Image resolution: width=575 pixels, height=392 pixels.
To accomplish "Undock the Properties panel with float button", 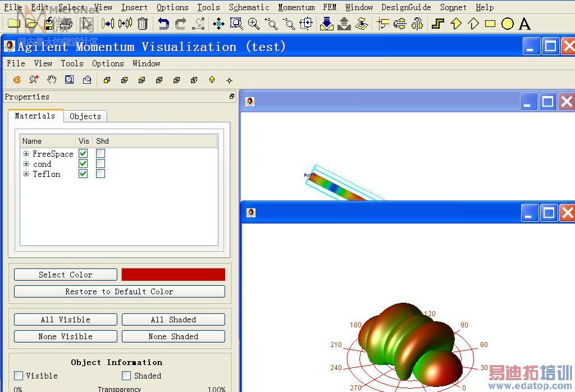I will 232,97.
